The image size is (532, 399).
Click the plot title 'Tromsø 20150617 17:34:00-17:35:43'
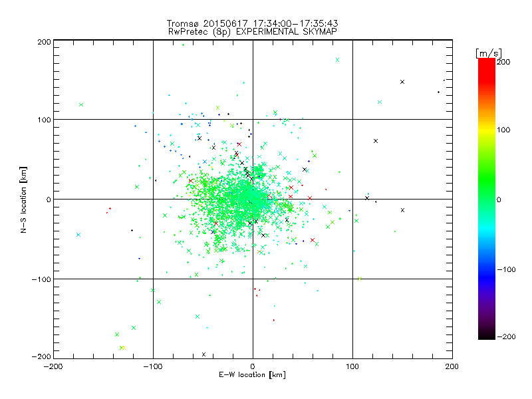point(252,23)
